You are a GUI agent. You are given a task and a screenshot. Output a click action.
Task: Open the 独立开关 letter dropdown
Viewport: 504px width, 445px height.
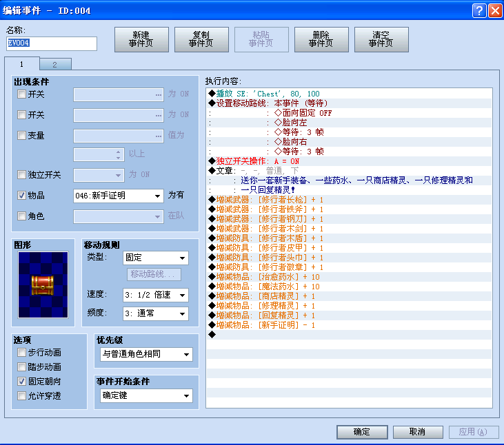click(99, 175)
